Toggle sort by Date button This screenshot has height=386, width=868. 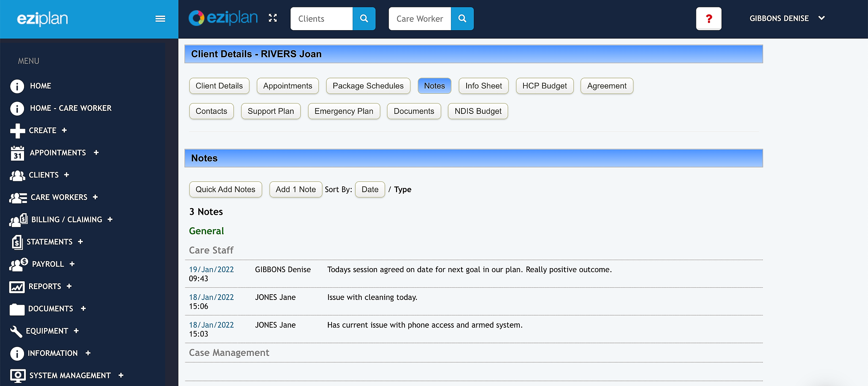coord(370,189)
